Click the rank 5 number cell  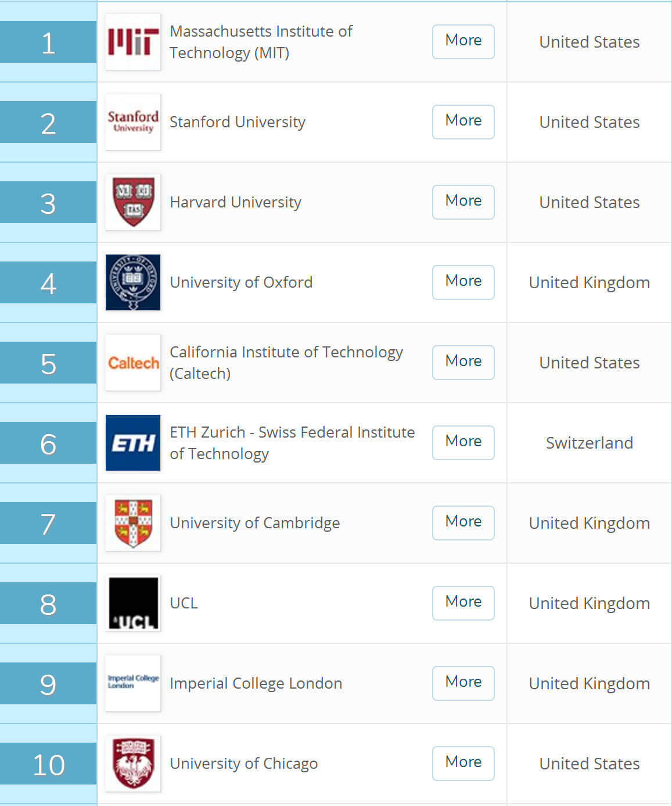click(x=48, y=363)
